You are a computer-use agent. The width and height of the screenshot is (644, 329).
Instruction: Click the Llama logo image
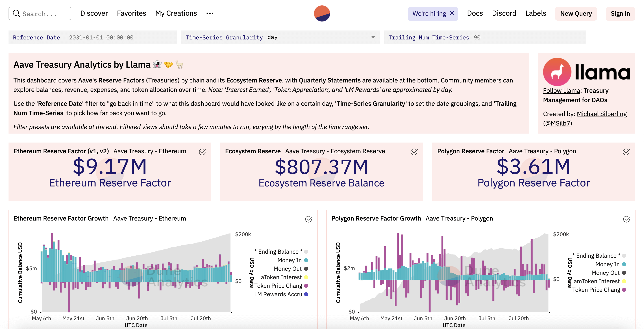586,72
